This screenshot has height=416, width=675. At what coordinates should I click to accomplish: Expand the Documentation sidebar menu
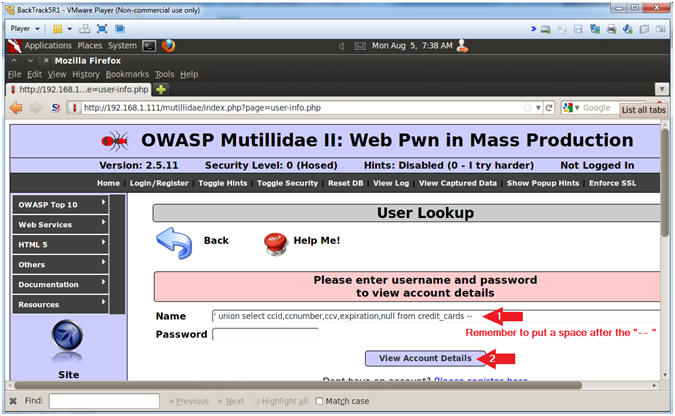pos(60,284)
